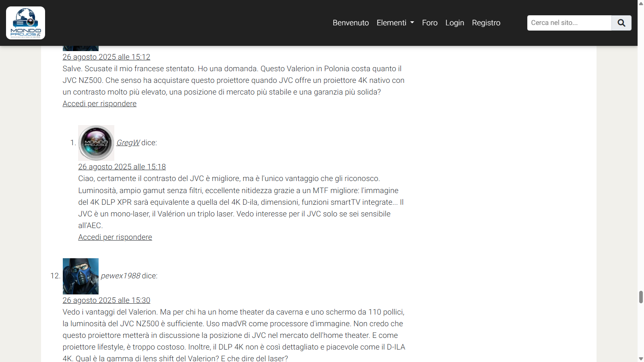Click the text 'Salve. Scusate il mio francese stentato.'

[x=130, y=69]
